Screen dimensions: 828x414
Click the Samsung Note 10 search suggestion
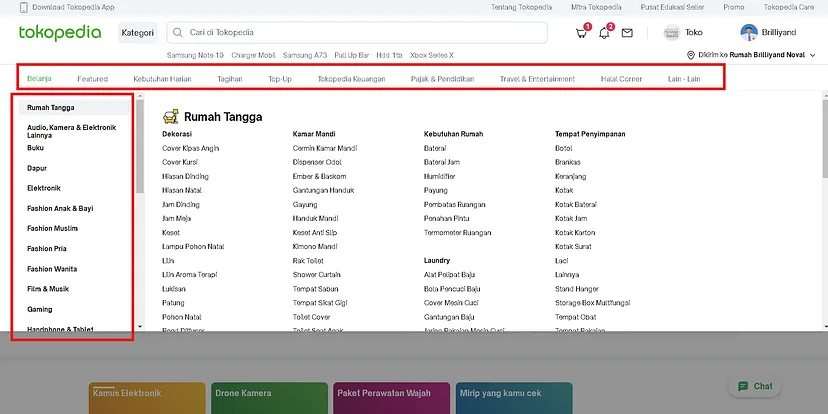pos(195,55)
